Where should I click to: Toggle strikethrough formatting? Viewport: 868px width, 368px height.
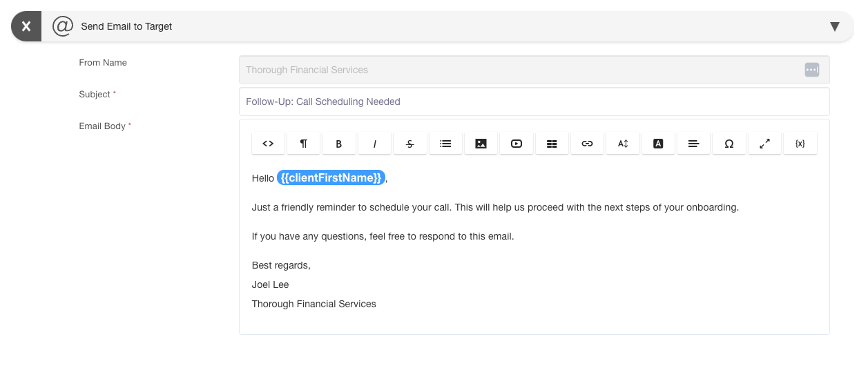click(x=410, y=144)
